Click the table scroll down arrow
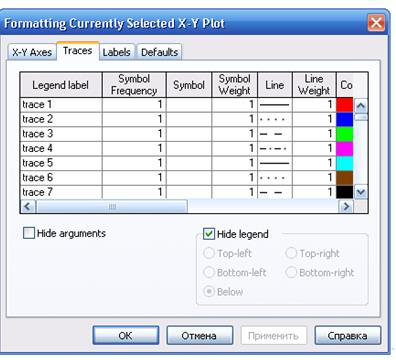This screenshot has height=360, width=396. coord(361,192)
